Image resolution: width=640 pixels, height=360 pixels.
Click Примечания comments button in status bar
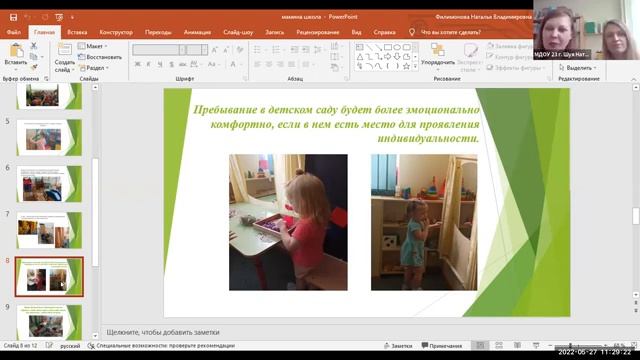[x=442, y=346]
